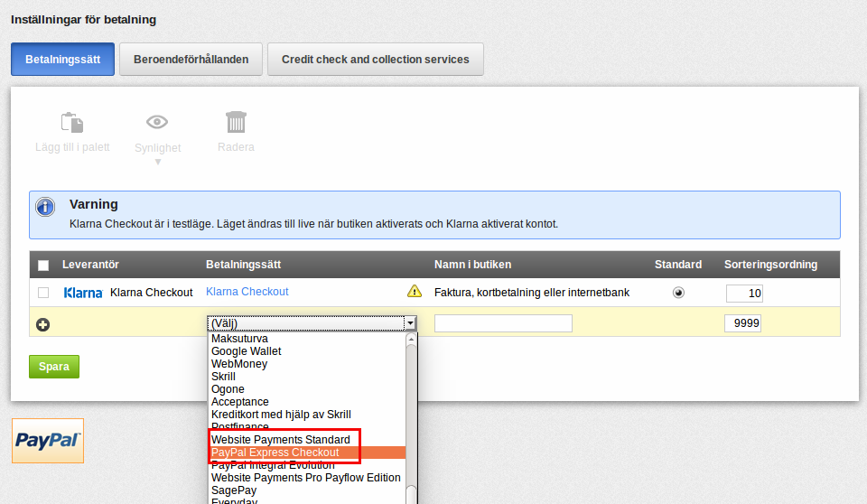The width and height of the screenshot is (867, 504).
Task: Tick the select-all checkbox in table header
Action: (x=43, y=265)
